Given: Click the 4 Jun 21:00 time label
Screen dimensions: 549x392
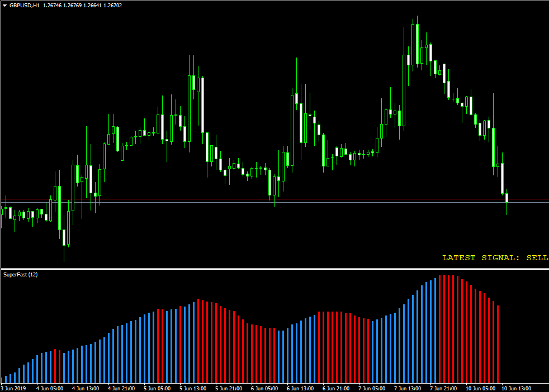Looking at the screenshot, I should [122, 388].
